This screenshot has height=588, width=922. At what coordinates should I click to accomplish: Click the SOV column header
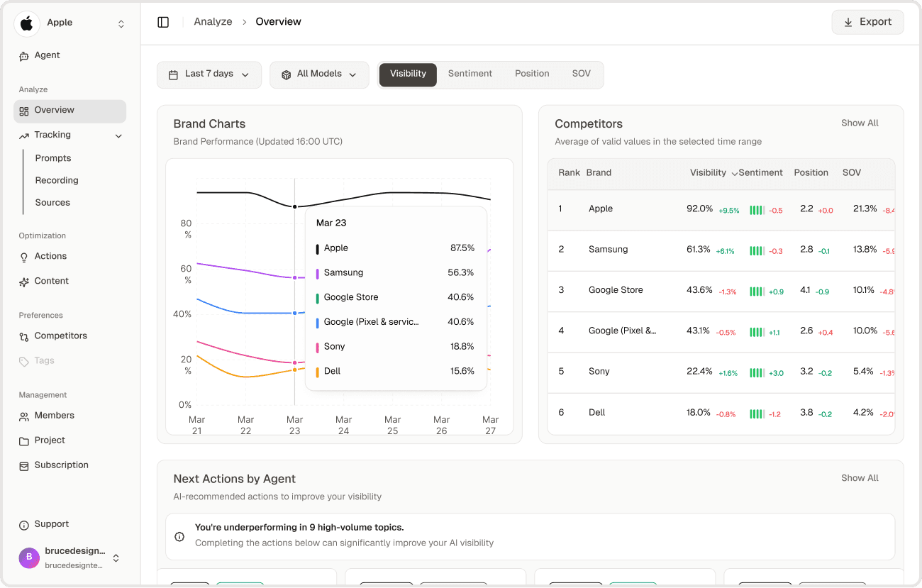pyautogui.click(x=852, y=173)
